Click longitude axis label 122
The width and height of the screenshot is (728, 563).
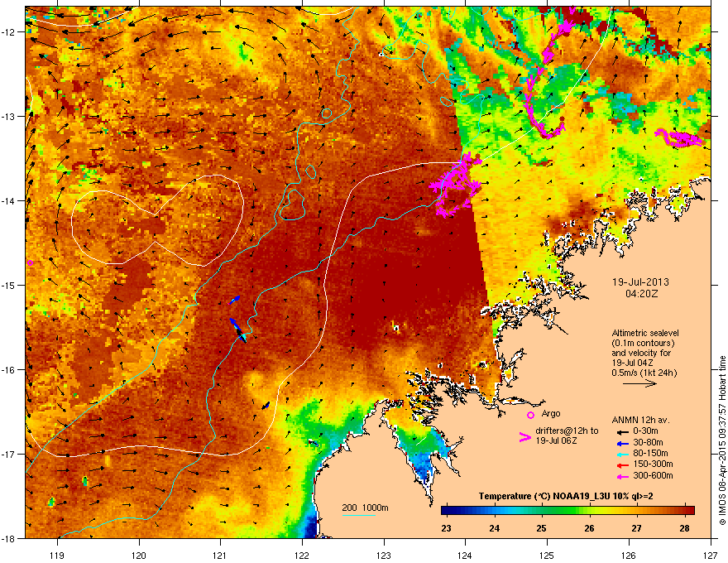[x=302, y=556]
